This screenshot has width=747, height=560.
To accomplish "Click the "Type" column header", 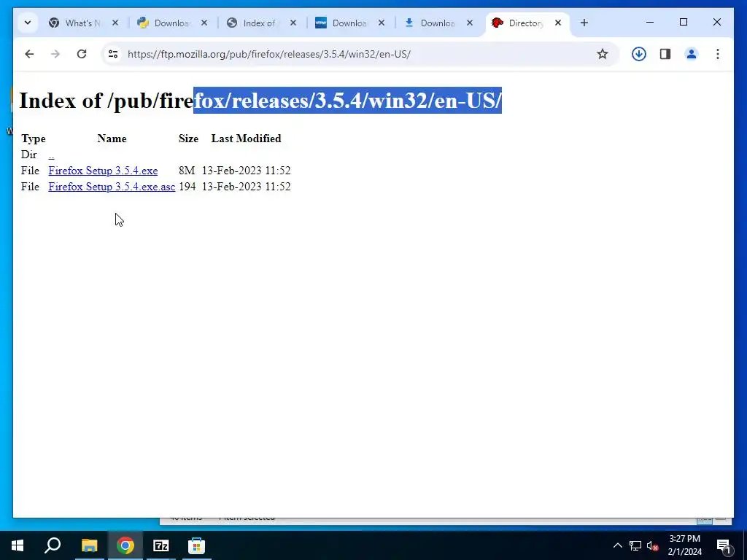I will [x=34, y=139].
